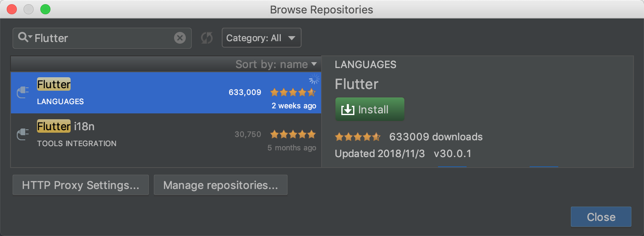The width and height of the screenshot is (644, 236).
Task: Click the reload plugin list icon
Action: click(206, 38)
